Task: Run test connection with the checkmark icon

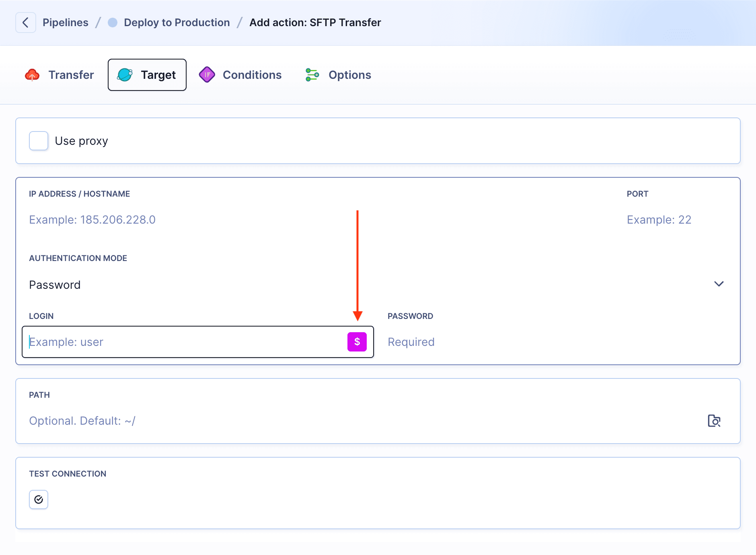Action: click(38, 499)
